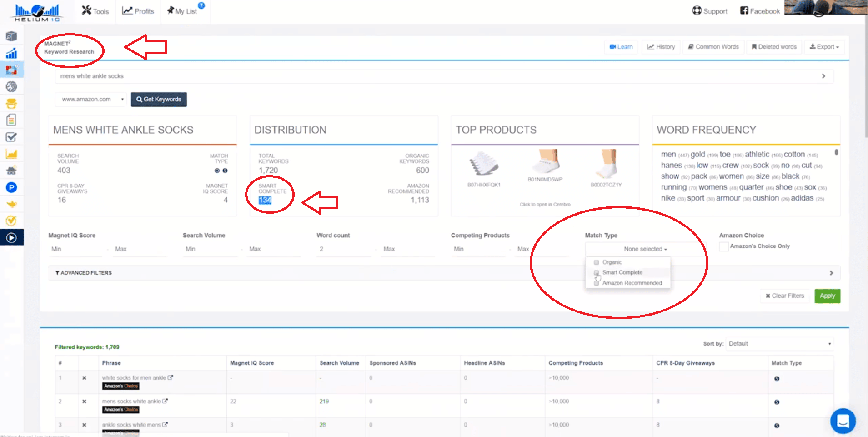This screenshot has width=868, height=437.
Task: Check the Amazon Recommended match type option
Action: [x=597, y=283]
